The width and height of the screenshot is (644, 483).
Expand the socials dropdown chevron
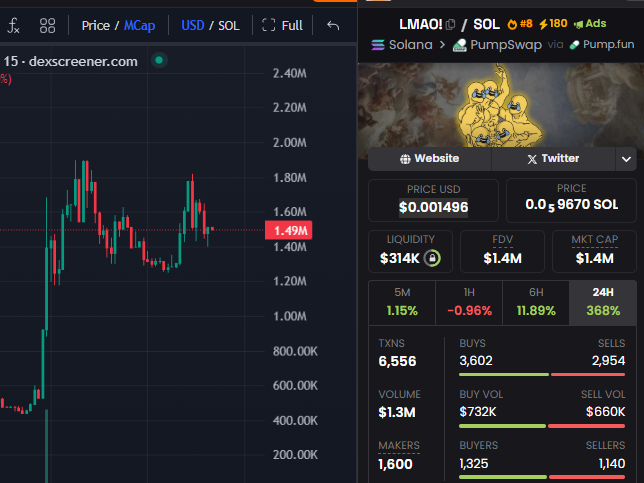point(626,159)
